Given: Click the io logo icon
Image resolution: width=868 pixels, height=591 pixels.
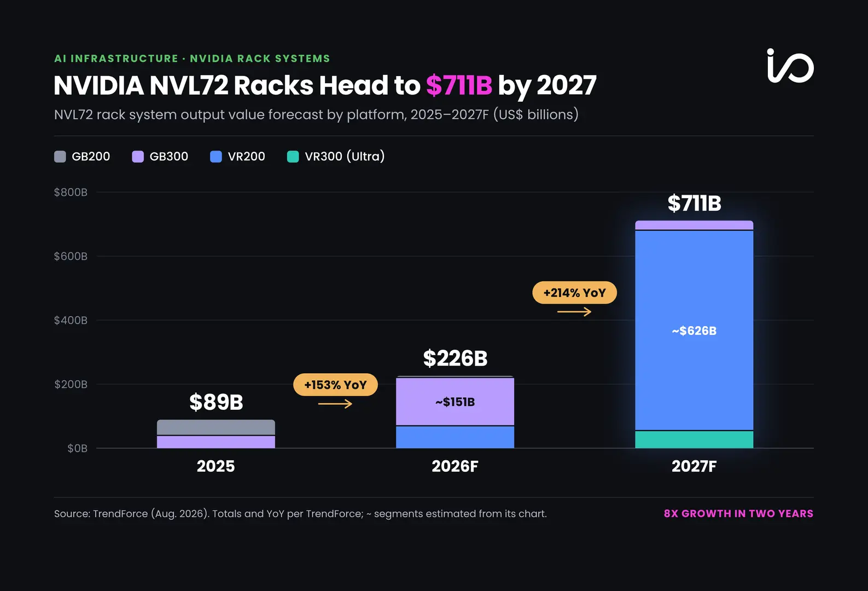Looking at the screenshot, I should tap(790, 66).
